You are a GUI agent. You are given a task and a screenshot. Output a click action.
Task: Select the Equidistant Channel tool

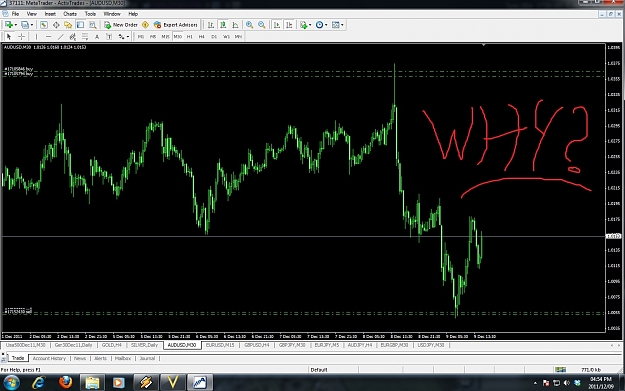click(73, 37)
